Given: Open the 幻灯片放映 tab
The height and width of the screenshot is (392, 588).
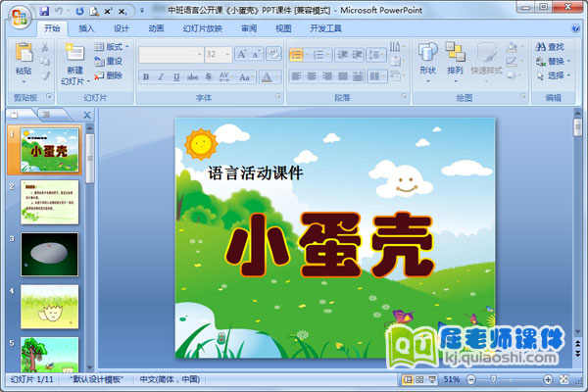Looking at the screenshot, I should tap(202, 28).
